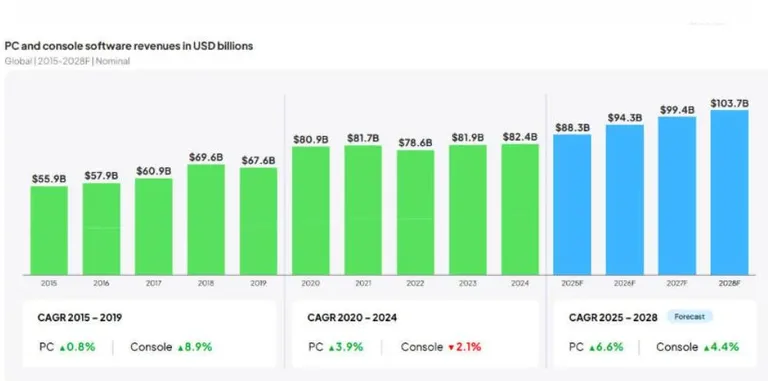The width and height of the screenshot is (768, 381).
Task: Click the $55.9B value label
Action: click(x=49, y=179)
